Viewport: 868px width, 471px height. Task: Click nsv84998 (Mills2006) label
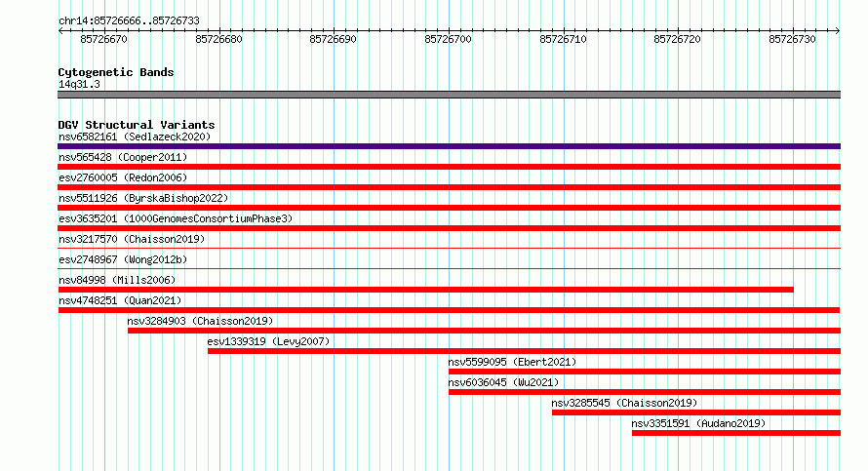pos(117,280)
